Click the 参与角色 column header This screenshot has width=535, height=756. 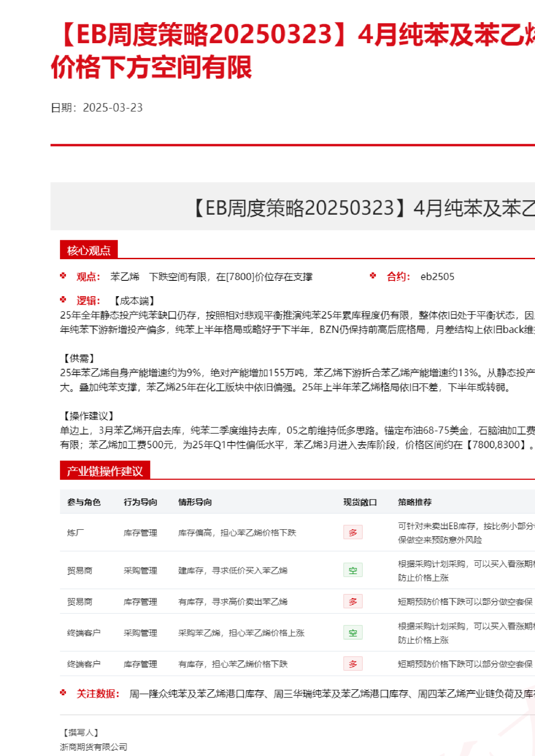click(x=84, y=502)
